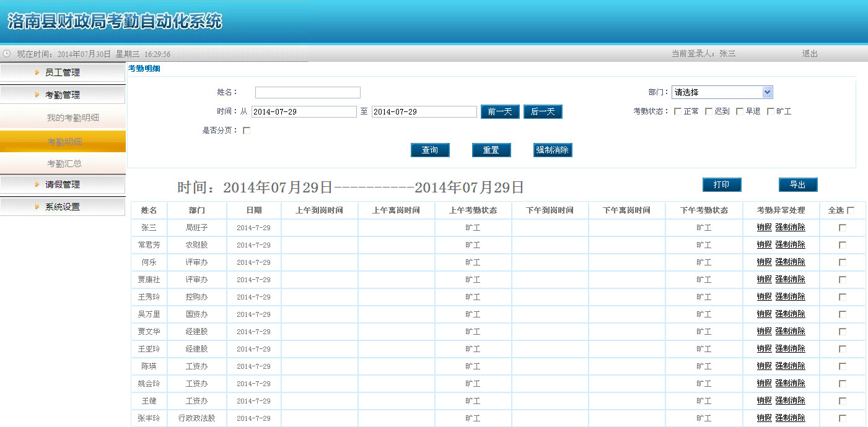Viewport: 868px width, 427px height.
Task: Check the 迟到 attendance status box
Action: pyautogui.click(x=709, y=112)
